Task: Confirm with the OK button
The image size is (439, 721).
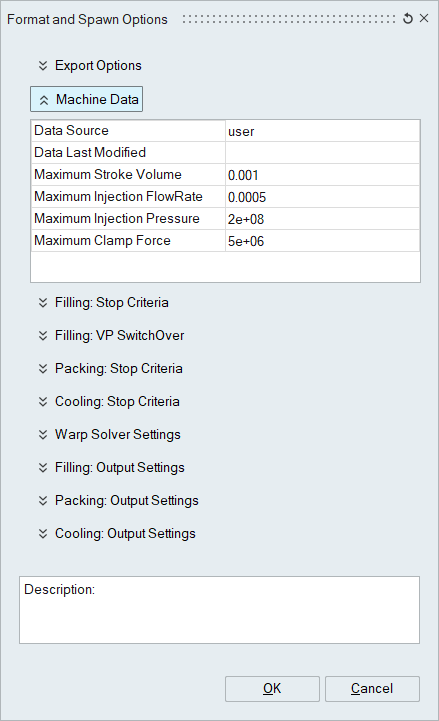Action: coord(272,689)
